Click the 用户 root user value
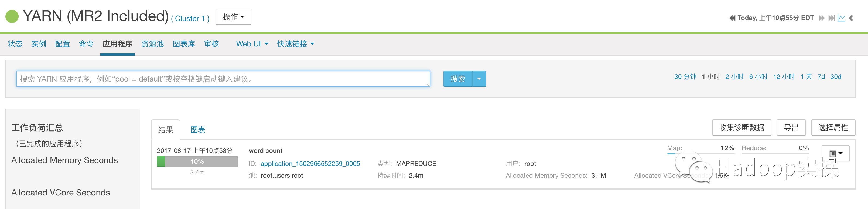Viewport: 868px width, 209px height. pos(530,163)
